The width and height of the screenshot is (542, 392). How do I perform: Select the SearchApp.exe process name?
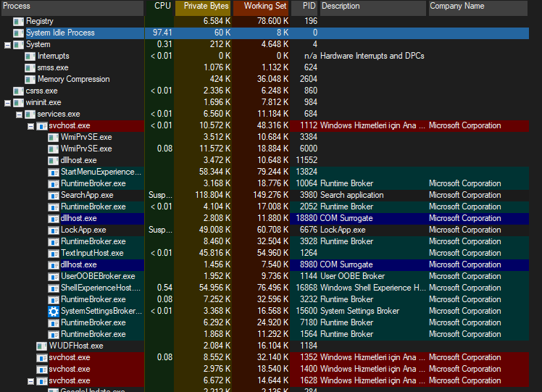pos(87,195)
